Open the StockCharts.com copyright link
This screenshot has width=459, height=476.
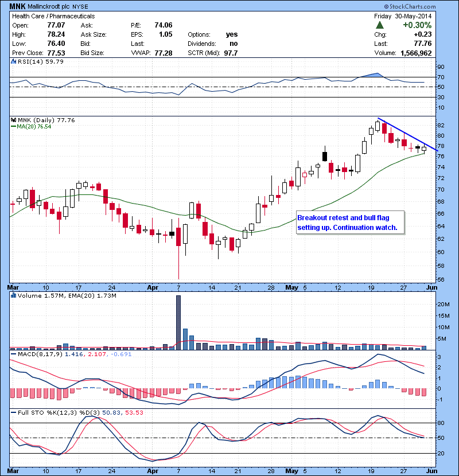pyautogui.click(x=426, y=6)
